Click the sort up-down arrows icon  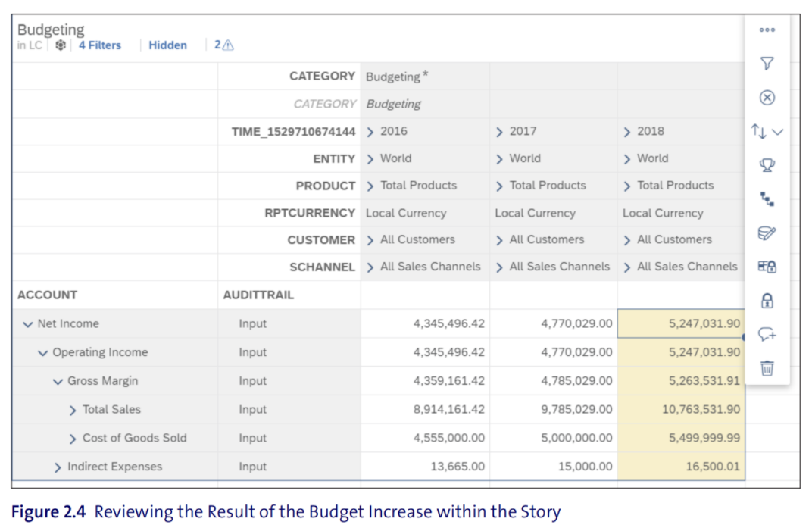point(759,132)
